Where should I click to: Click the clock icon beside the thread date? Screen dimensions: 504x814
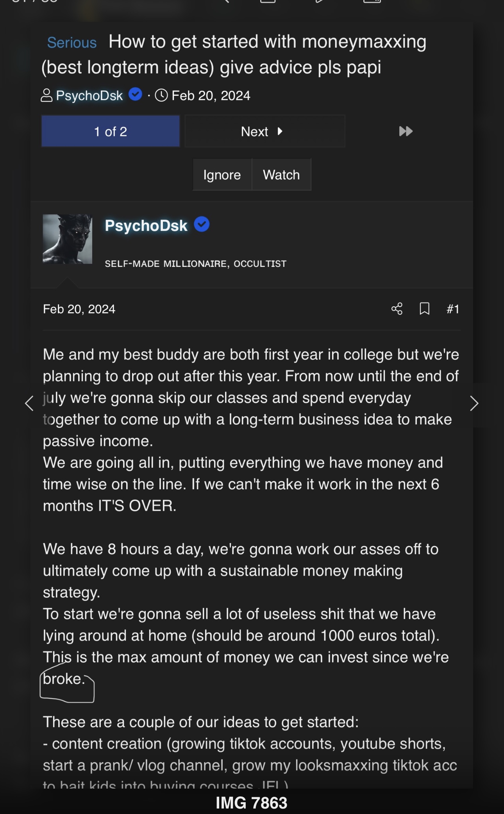click(161, 95)
